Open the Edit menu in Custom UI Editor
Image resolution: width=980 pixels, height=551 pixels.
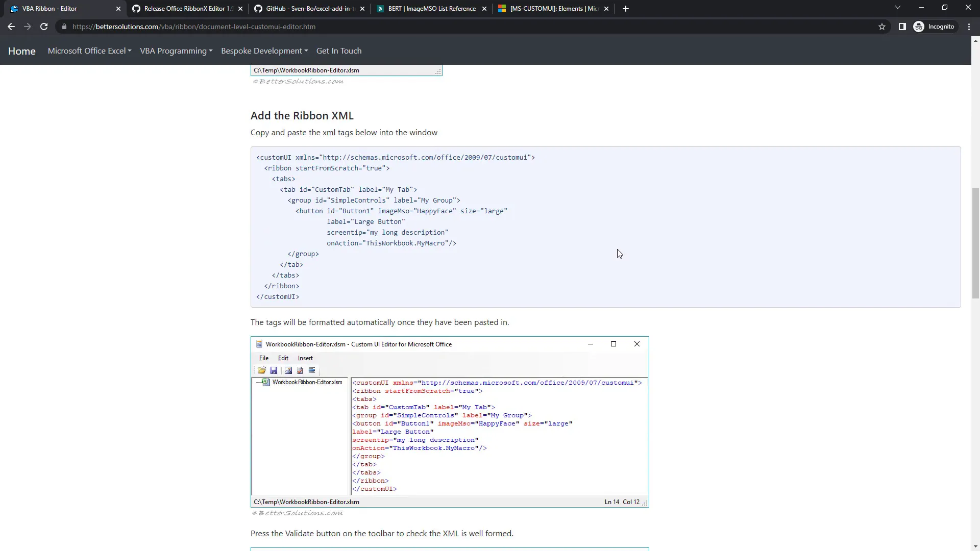283,358
